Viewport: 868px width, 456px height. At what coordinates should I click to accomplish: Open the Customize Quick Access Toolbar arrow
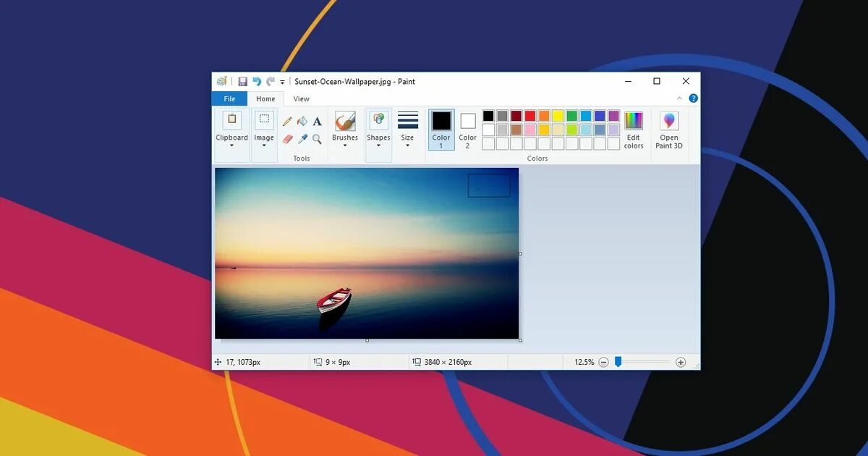point(282,83)
